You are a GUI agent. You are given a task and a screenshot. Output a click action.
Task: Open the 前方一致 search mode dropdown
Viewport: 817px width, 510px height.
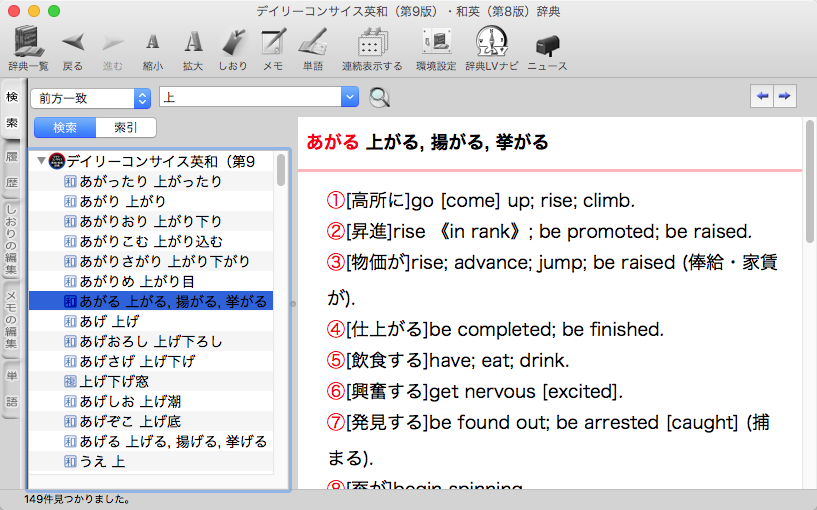pos(91,98)
